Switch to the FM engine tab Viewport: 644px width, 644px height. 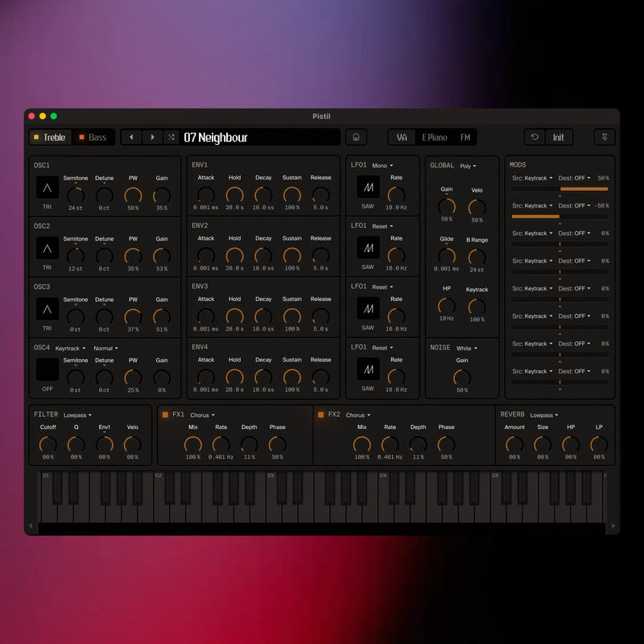coord(465,137)
